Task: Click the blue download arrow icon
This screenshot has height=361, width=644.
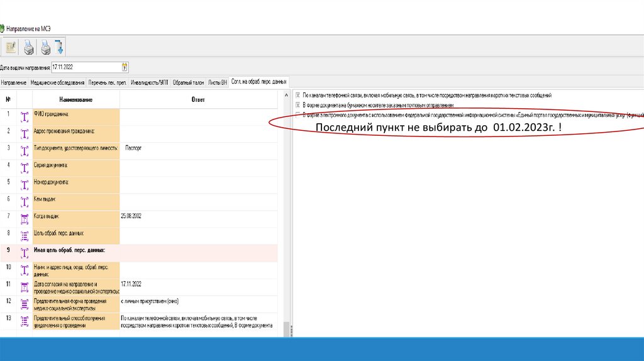Action: point(59,47)
